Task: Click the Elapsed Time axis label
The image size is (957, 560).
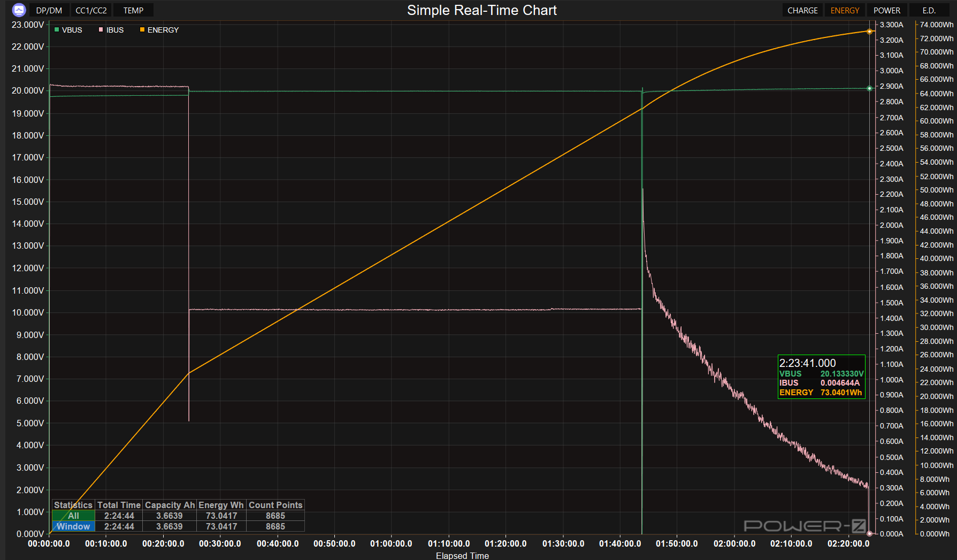Action: coord(462,556)
